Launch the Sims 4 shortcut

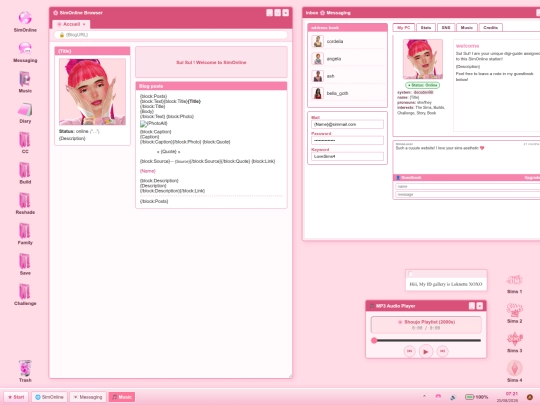pyautogui.click(x=515, y=372)
